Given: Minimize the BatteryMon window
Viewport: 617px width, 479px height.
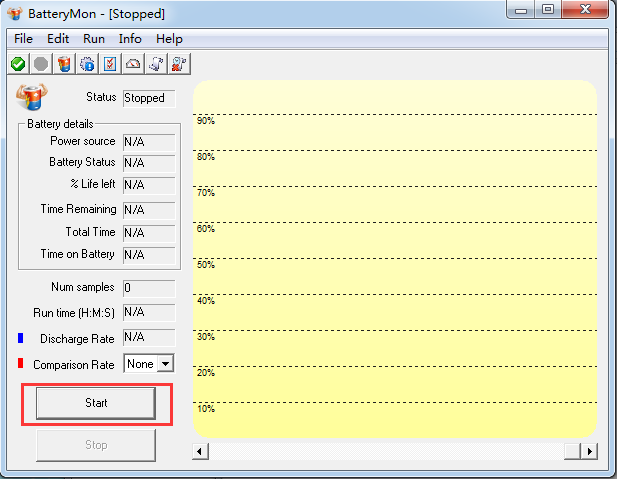Looking at the screenshot, I should click(x=521, y=10).
